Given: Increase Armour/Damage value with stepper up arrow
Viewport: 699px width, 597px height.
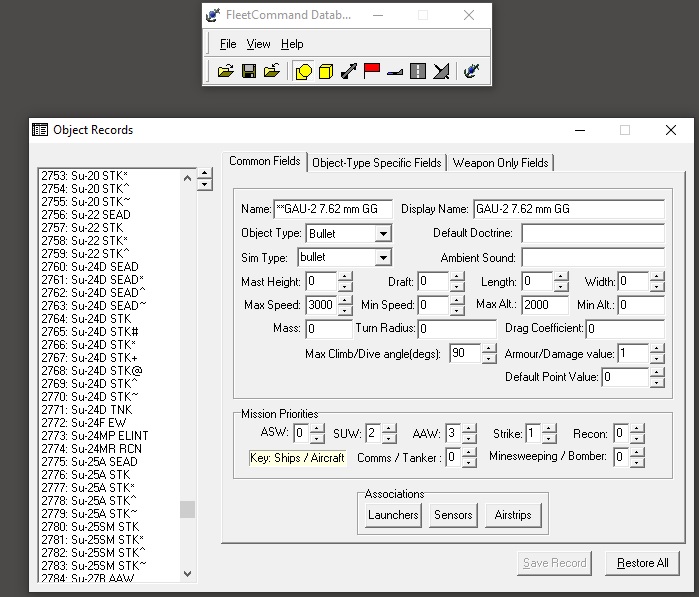Looking at the screenshot, I should [x=657, y=349].
